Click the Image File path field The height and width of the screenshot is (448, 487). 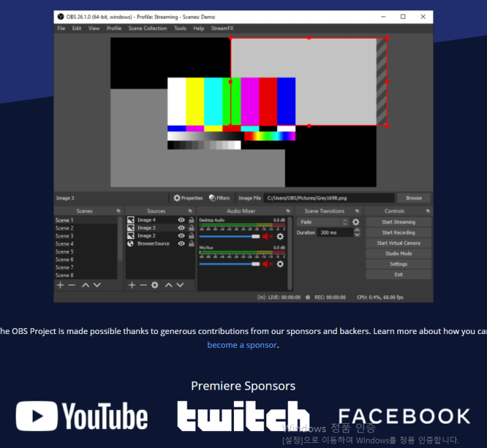click(329, 198)
